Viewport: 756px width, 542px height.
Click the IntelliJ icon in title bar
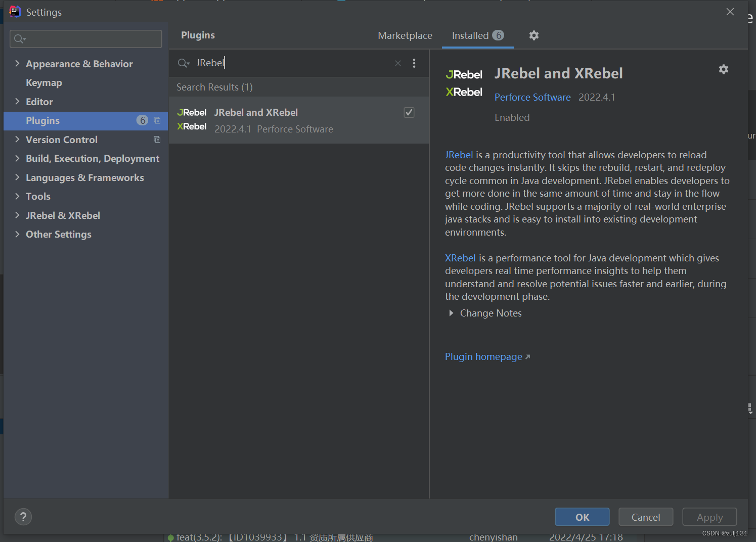click(x=15, y=12)
